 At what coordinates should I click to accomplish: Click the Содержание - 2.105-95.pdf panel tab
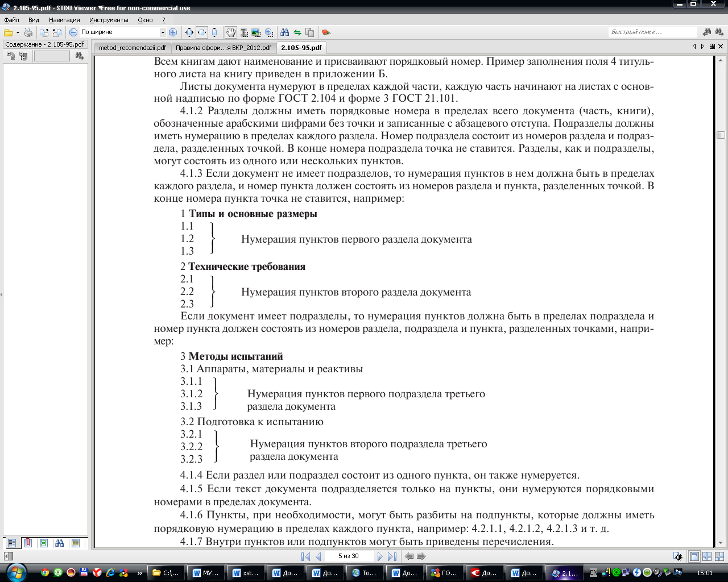44,44
